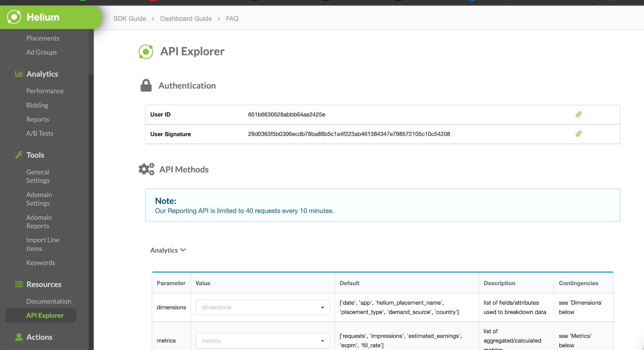The height and width of the screenshot is (350, 644).
Task: Copy the User ID link icon
Action: point(578,114)
